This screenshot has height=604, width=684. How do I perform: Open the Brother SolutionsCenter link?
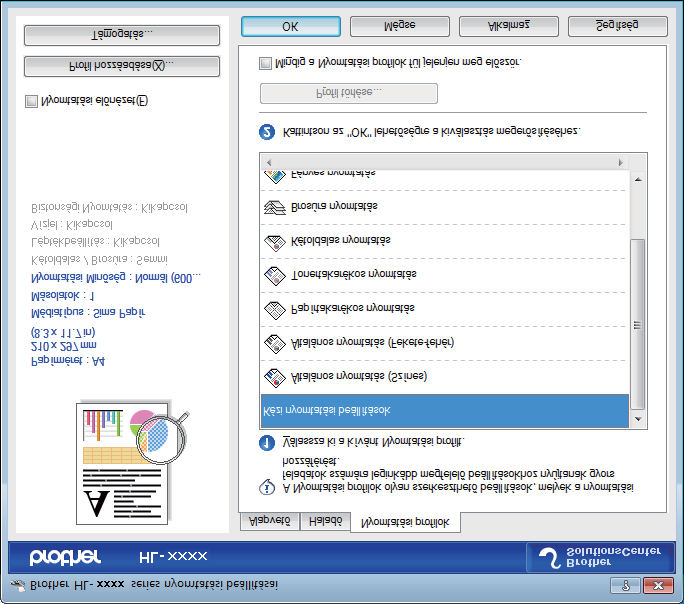coord(600,557)
